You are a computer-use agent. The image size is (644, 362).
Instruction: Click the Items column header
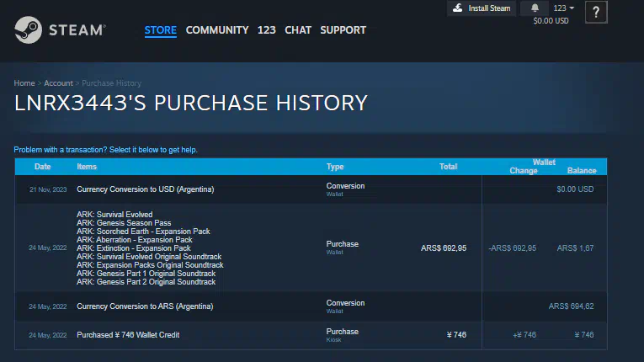pyautogui.click(x=87, y=167)
